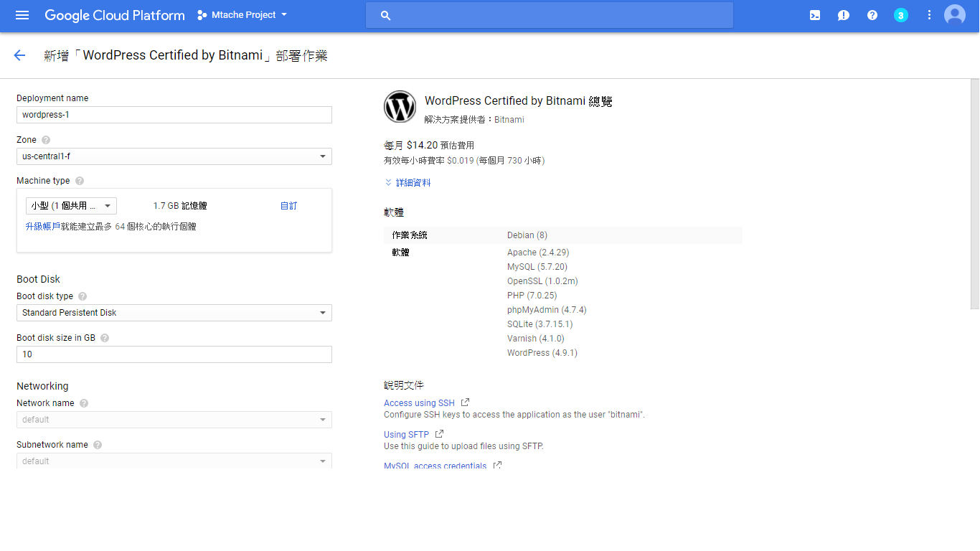
Task: Edit the Boot disk size field
Action: (x=174, y=354)
